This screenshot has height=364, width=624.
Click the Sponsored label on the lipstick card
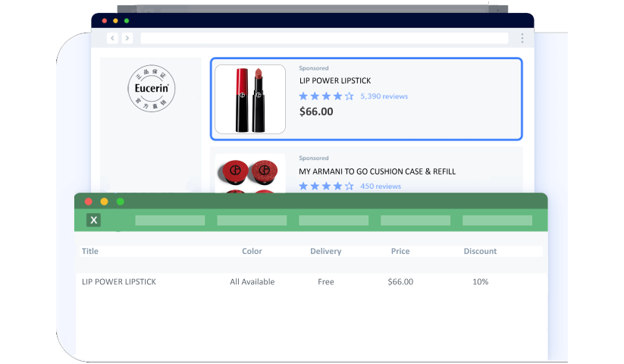pyautogui.click(x=314, y=68)
